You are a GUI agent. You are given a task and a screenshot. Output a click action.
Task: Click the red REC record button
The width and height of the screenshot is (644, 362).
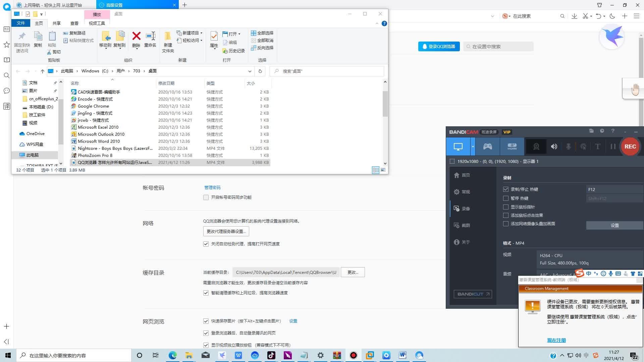[630, 146]
